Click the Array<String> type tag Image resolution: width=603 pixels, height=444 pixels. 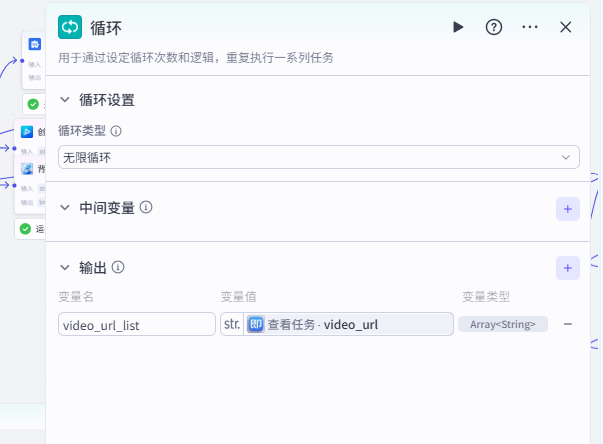(x=503, y=324)
